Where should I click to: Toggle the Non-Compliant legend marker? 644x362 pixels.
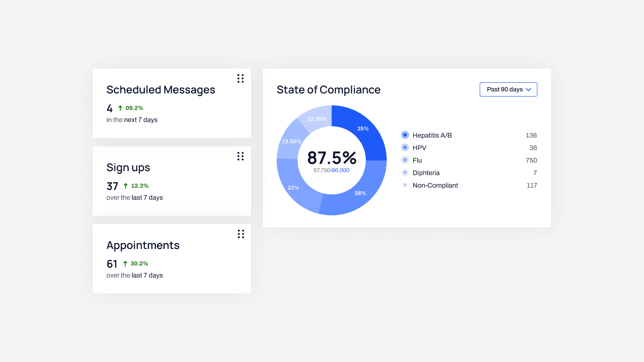click(x=405, y=185)
